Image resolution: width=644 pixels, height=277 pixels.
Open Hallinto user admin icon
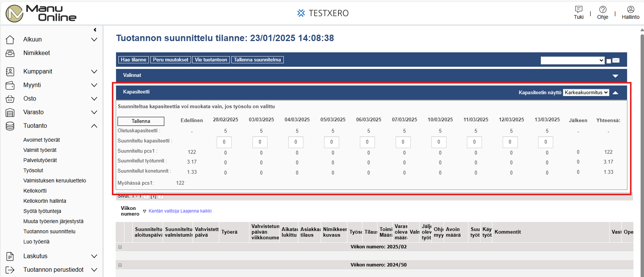tap(630, 9)
